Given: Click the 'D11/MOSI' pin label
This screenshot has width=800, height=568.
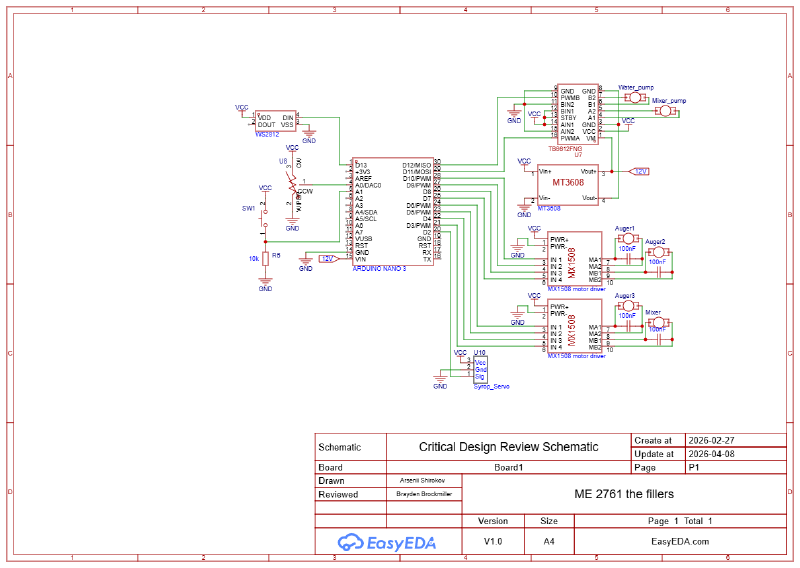Looking at the screenshot, I should [x=417, y=172].
